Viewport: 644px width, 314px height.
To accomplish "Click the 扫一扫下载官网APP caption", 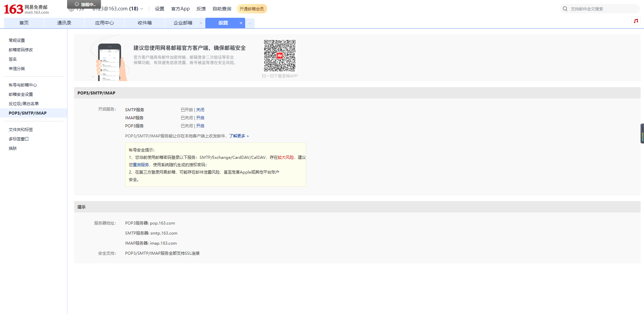I will tap(280, 76).
